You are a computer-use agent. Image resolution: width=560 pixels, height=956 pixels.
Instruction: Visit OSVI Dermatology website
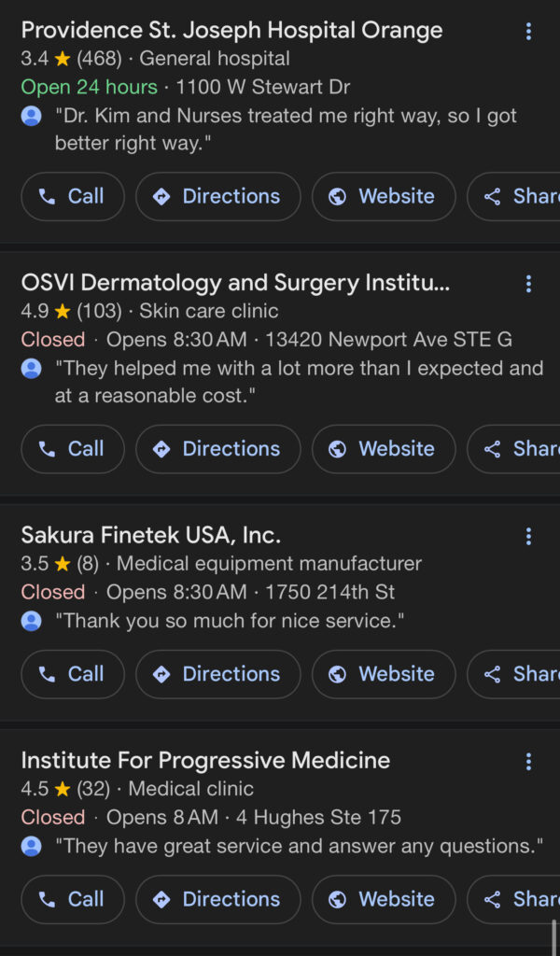(x=384, y=449)
